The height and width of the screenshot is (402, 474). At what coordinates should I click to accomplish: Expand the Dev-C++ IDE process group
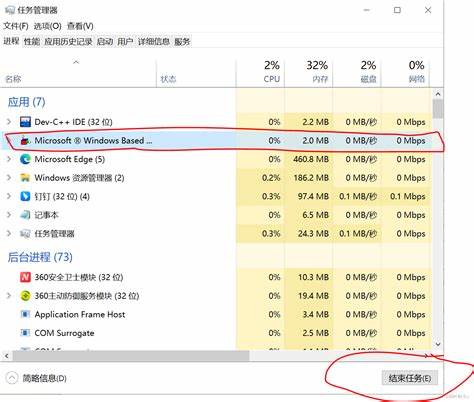click(x=9, y=122)
